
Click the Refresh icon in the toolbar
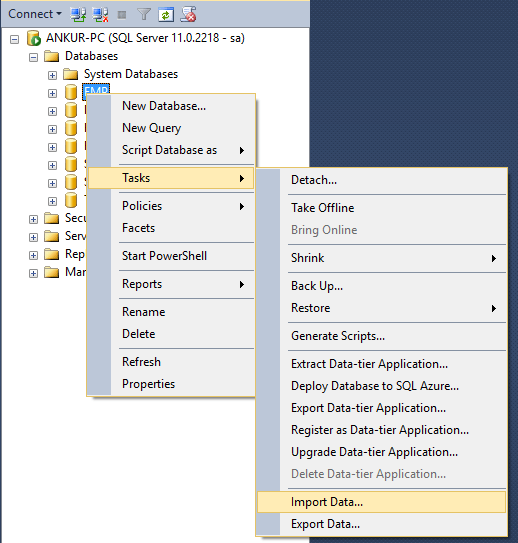tap(166, 15)
